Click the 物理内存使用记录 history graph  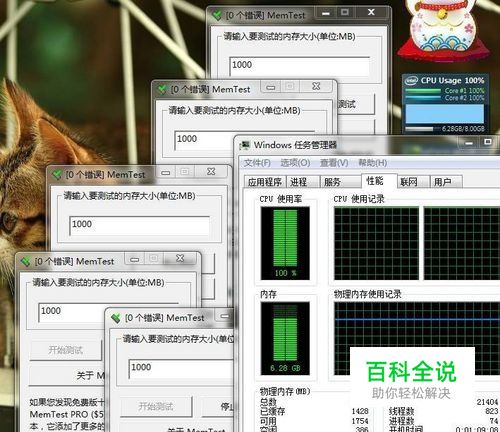coord(417,325)
